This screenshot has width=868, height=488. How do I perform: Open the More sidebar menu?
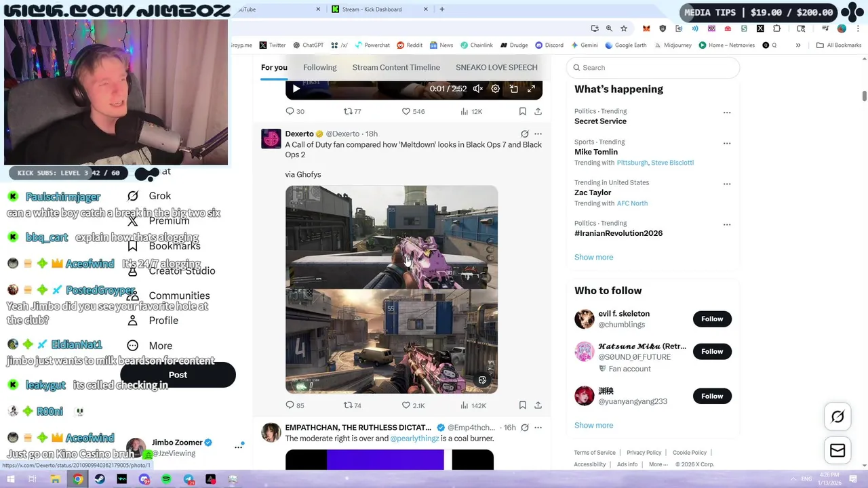151,346
